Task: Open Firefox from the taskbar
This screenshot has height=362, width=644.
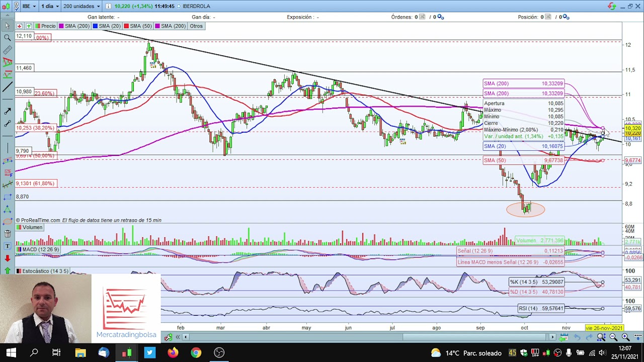Action: pyautogui.click(x=173, y=352)
